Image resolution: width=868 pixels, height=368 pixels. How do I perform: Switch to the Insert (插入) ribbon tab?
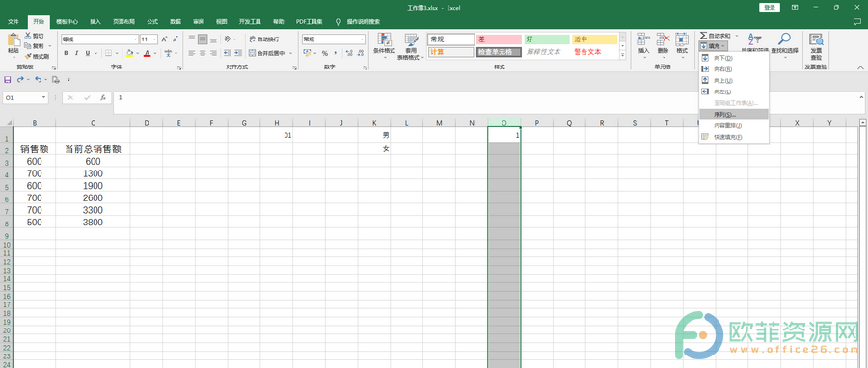[95, 22]
